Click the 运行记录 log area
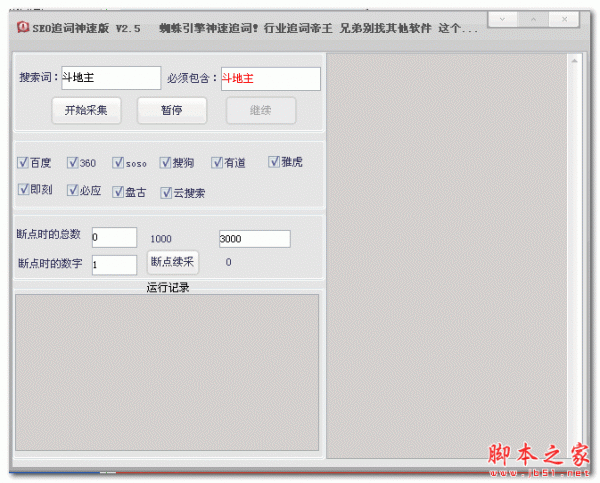Screen dimensions: 600x483 [x=167, y=372]
